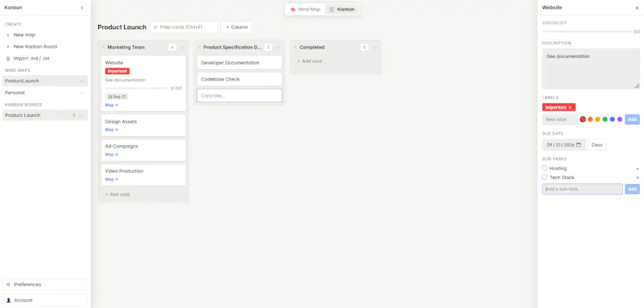Open Marketing Team column options menu
The image size is (644, 308).
click(183, 48)
